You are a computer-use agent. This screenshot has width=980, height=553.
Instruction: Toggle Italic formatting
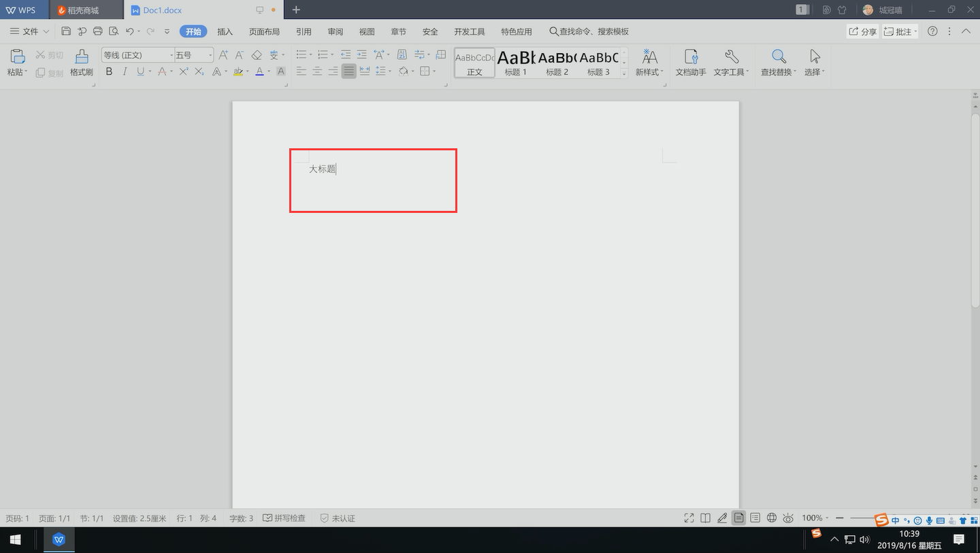coord(125,71)
